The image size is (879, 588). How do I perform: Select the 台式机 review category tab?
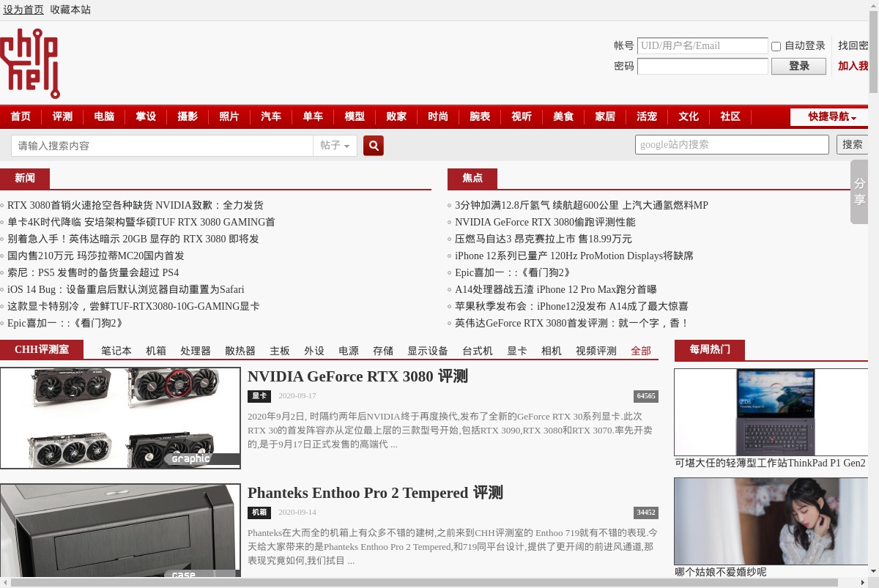click(x=478, y=351)
